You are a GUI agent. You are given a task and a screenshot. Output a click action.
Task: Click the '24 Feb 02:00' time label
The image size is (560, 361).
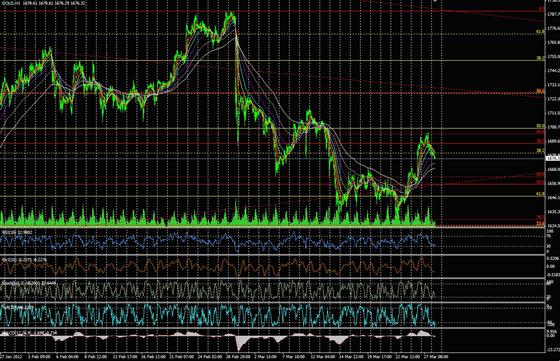point(209,356)
